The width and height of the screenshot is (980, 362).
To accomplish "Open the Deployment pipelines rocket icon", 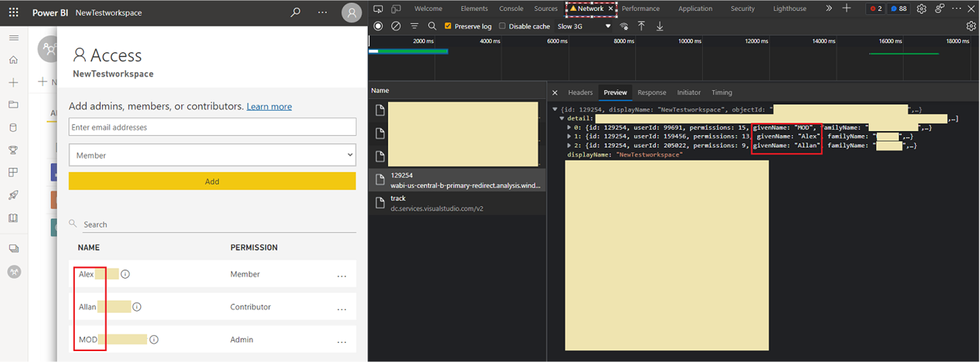I will 13,195.
